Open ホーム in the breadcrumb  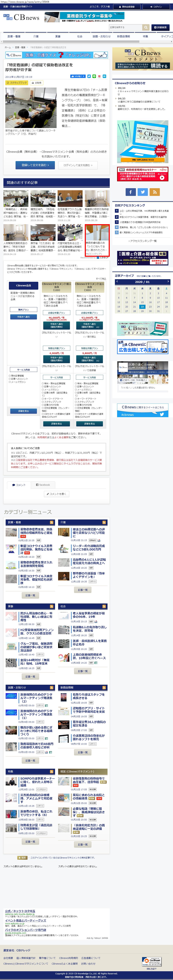[8, 47]
